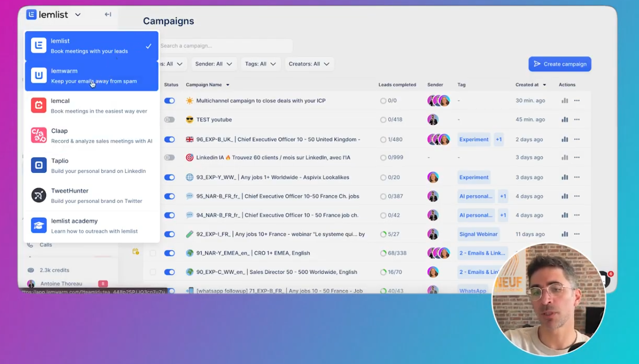Select Claap in the product switcher
The image size is (639, 364).
(92, 136)
